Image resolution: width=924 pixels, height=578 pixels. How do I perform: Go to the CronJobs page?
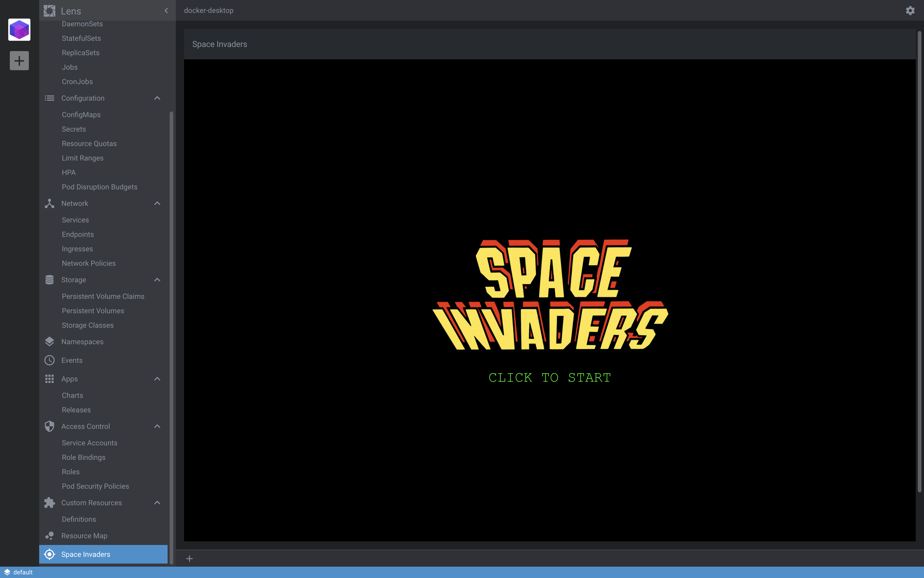point(77,82)
